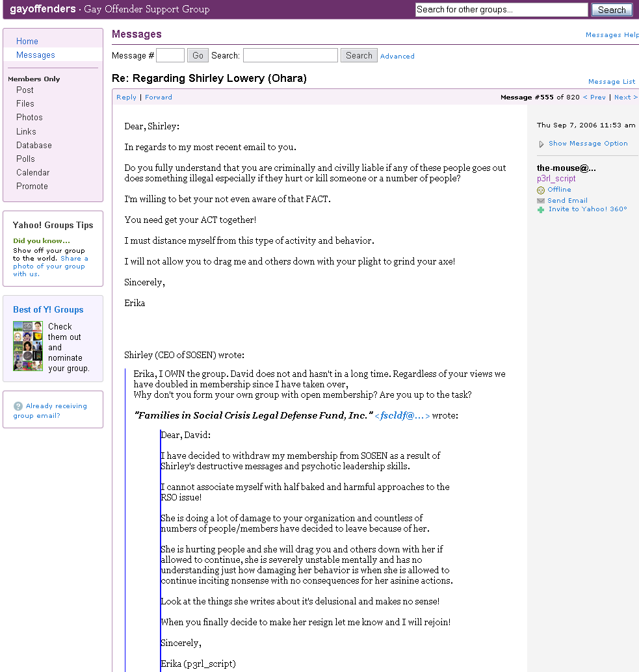Go to the Message List link
Viewport: 639px width, 672px height.
612,81
